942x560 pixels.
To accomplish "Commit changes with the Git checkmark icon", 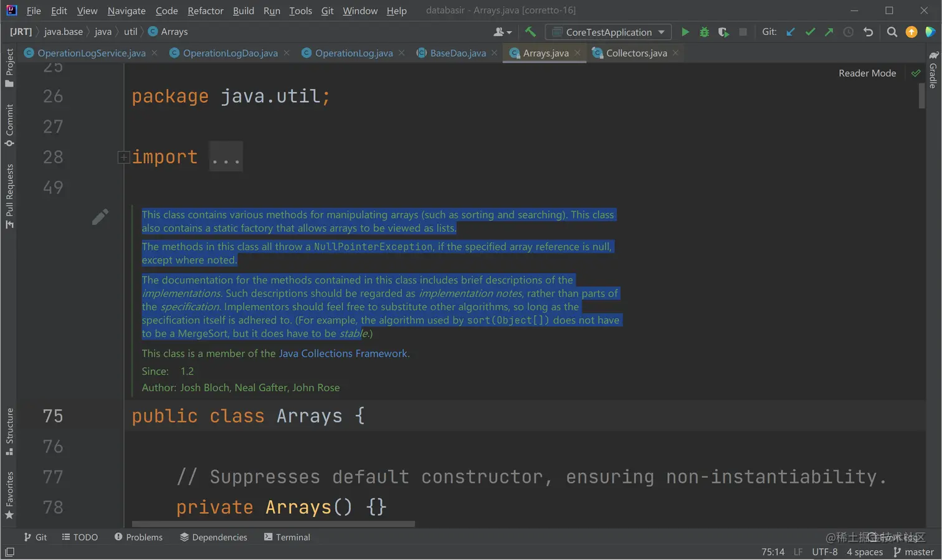I will (810, 32).
